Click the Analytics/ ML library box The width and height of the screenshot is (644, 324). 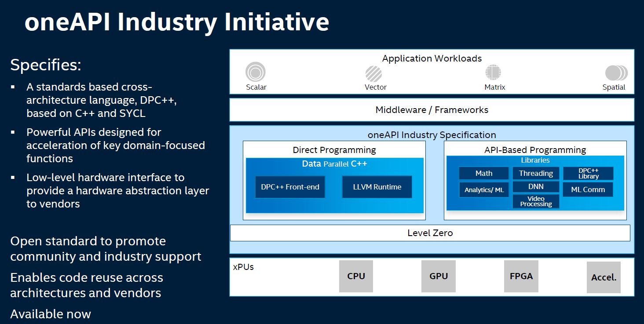point(483,190)
